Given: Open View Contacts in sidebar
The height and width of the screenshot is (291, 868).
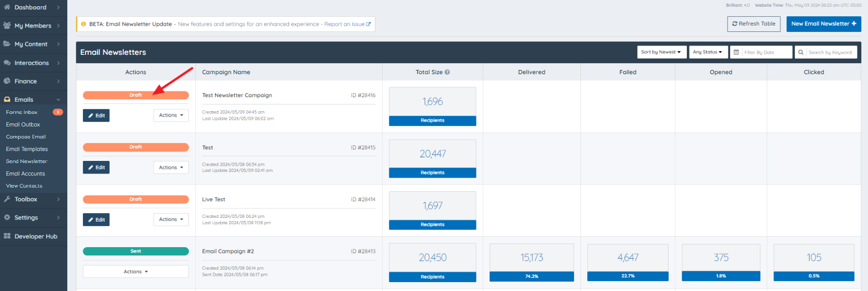Looking at the screenshot, I should click(x=25, y=186).
